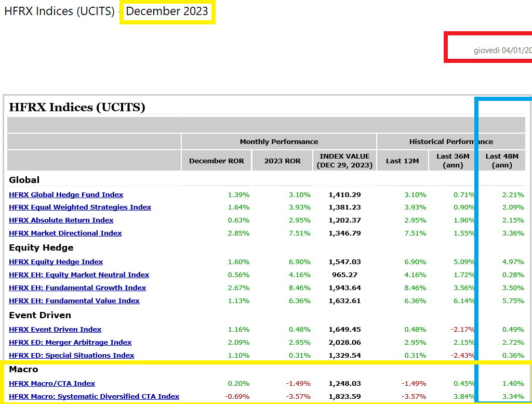Image resolution: width=532 pixels, height=404 pixels.
Task: Click index value 1,346.79
Action: click(344, 233)
